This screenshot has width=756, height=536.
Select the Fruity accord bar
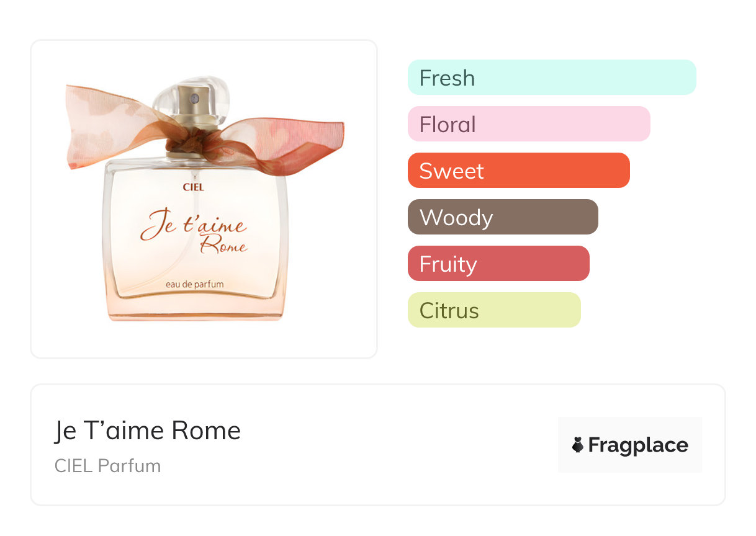point(498,264)
